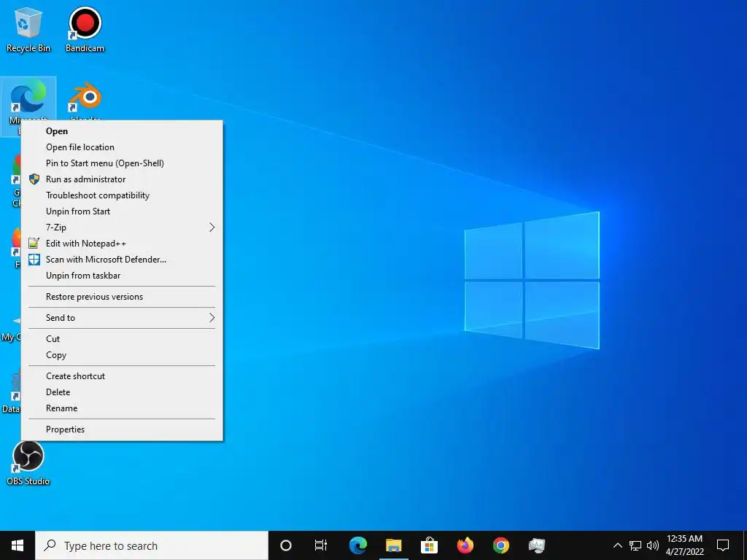Open Properties from the context menu
Viewport: 747px width, 560px height.
122,429
